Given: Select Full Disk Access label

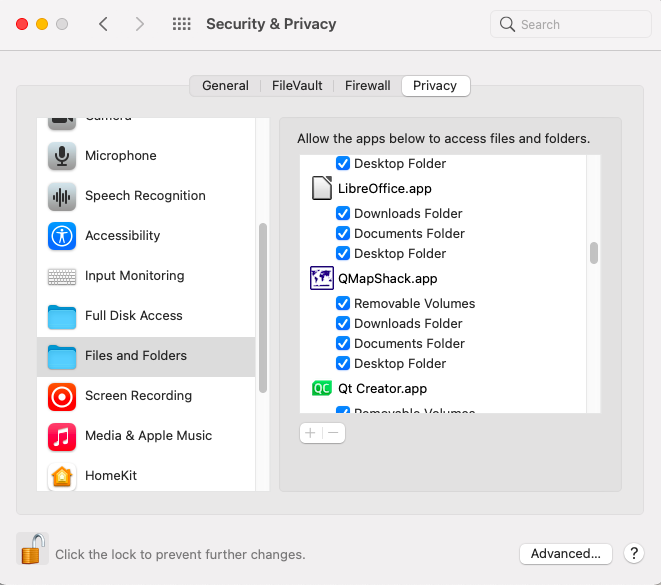Looking at the screenshot, I should [x=134, y=316].
